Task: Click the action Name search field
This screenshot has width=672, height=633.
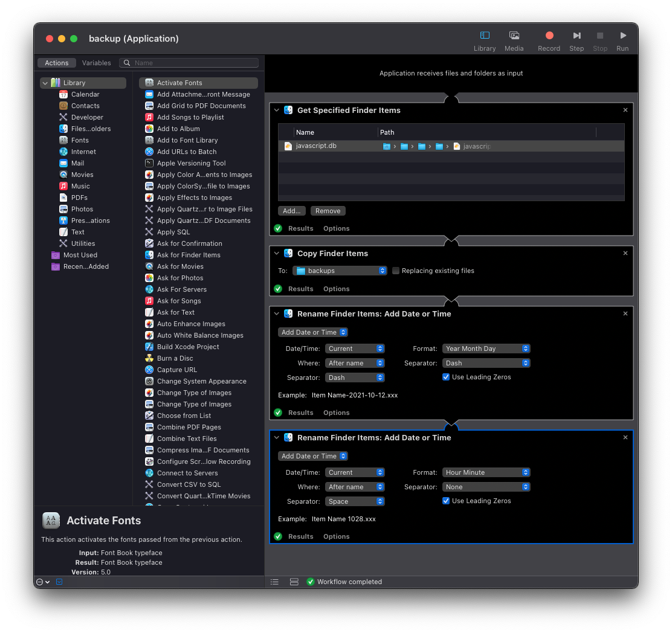Action: [x=195, y=63]
